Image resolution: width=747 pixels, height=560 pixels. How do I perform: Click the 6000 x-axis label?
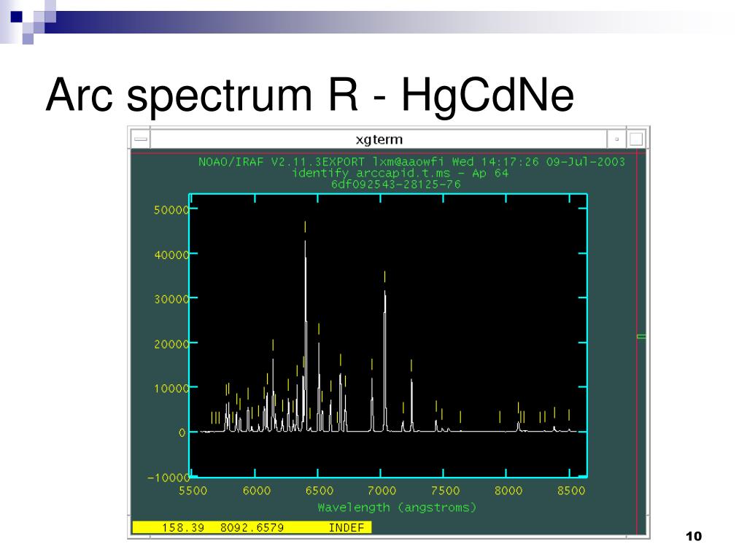point(257,491)
